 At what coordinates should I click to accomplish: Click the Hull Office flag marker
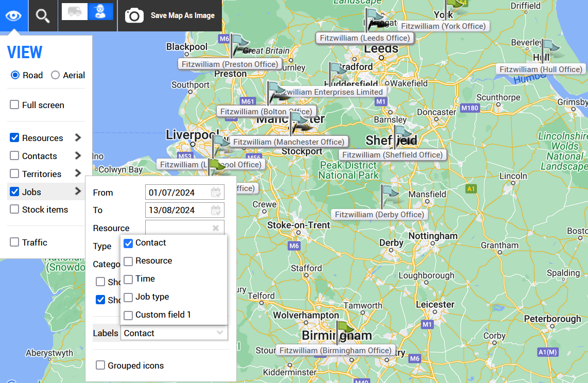click(549, 49)
